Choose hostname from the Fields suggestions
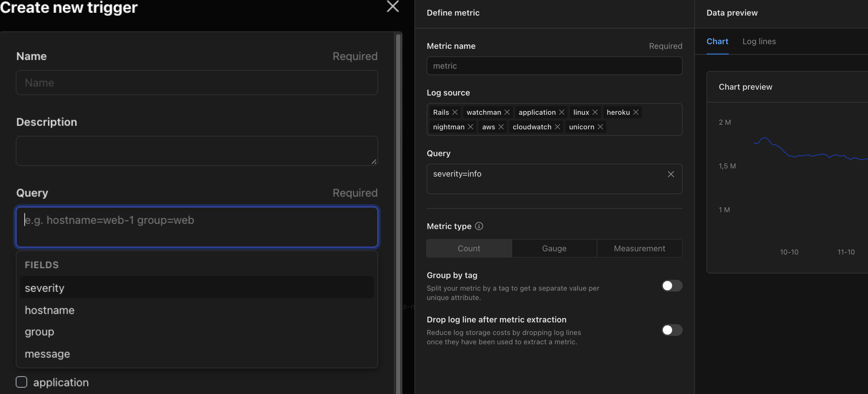The height and width of the screenshot is (394, 868). coord(197,310)
